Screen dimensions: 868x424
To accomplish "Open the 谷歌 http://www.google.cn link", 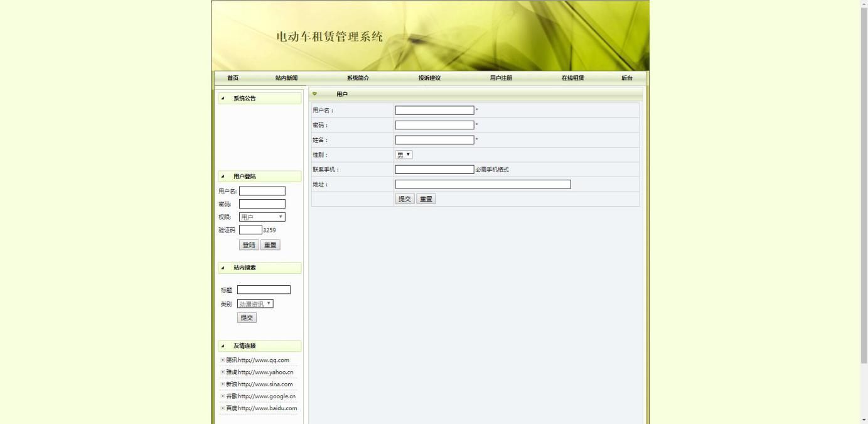I will (260, 396).
